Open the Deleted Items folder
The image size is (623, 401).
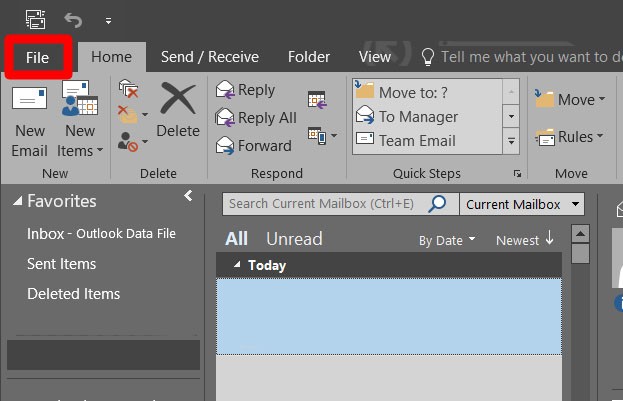coord(74,294)
